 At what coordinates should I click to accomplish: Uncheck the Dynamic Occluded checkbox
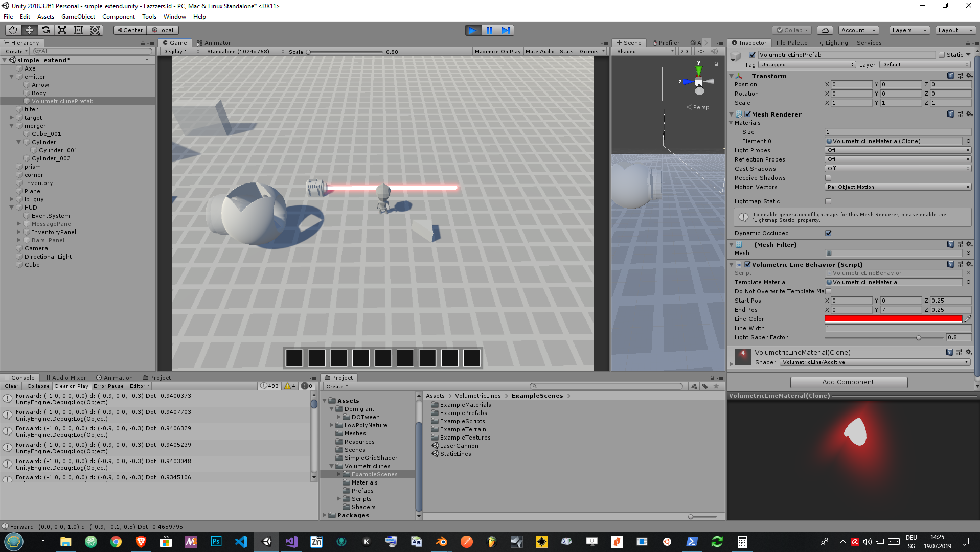pos(828,233)
